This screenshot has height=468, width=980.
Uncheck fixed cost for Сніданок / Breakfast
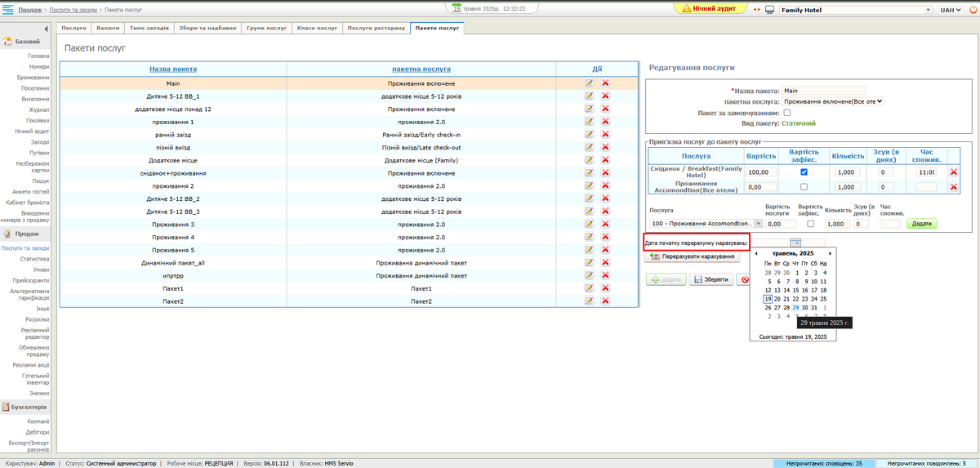pyautogui.click(x=804, y=172)
